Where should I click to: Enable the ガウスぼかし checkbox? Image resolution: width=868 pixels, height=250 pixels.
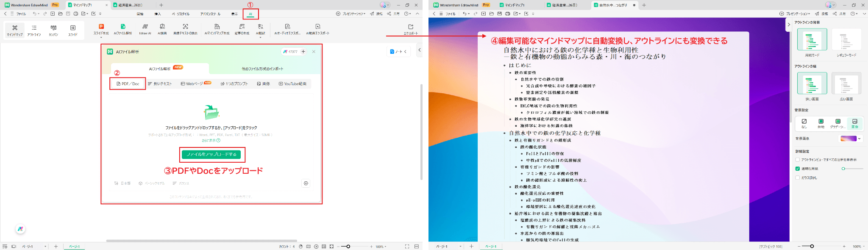point(798,178)
